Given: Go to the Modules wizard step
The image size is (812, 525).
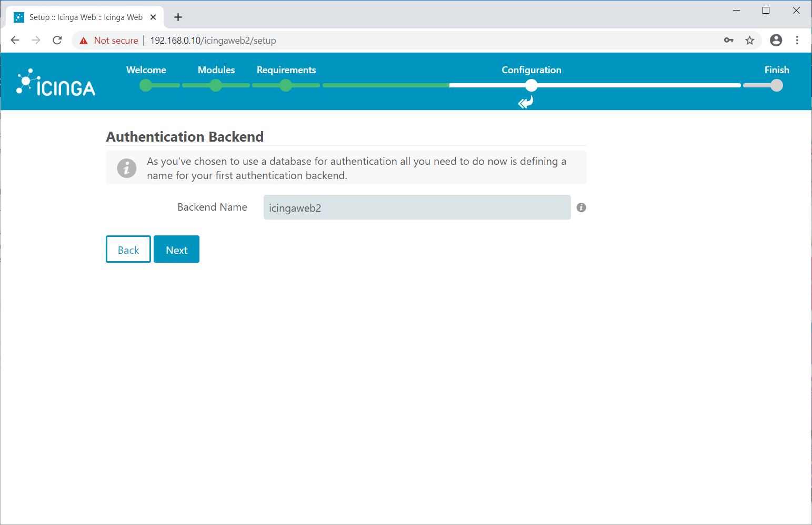Looking at the screenshot, I should [x=216, y=77].
